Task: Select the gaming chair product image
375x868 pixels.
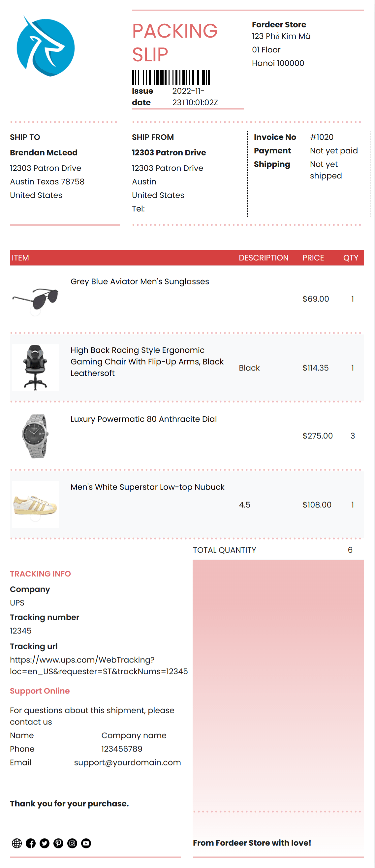Action: click(x=35, y=367)
